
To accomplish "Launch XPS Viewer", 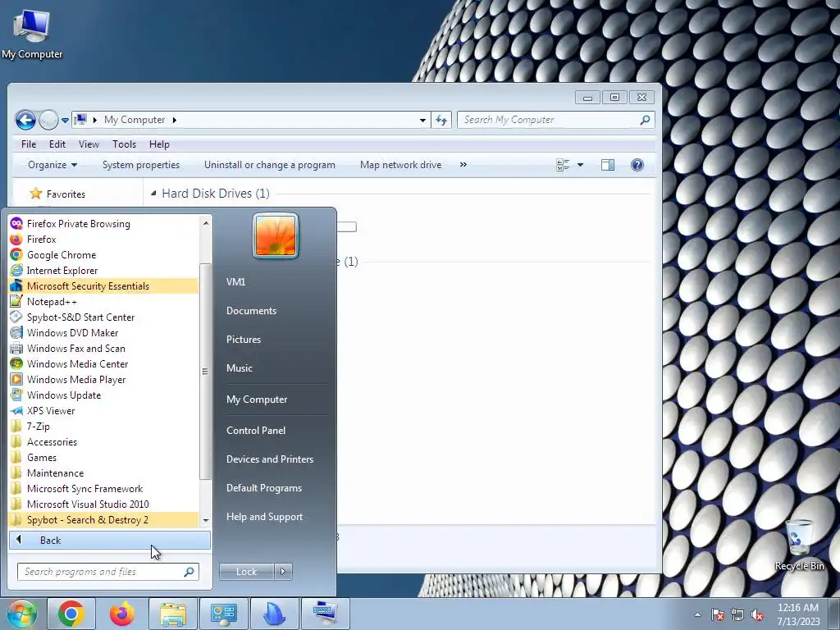I will tap(104, 411).
